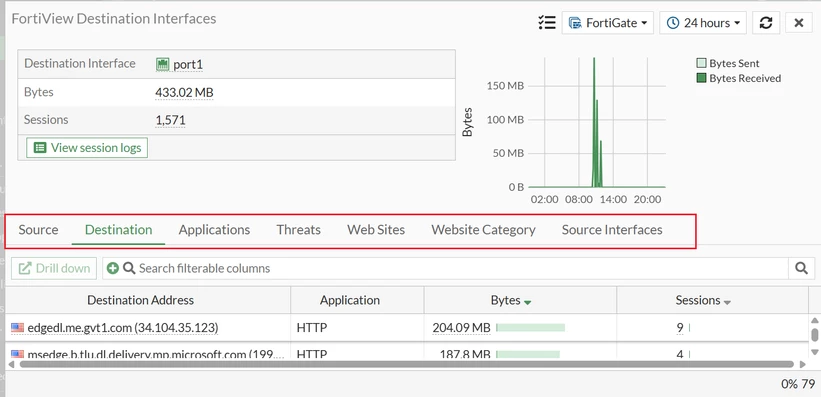Click the table scroll up arrow
The width and height of the screenshot is (821, 397).
click(814, 320)
